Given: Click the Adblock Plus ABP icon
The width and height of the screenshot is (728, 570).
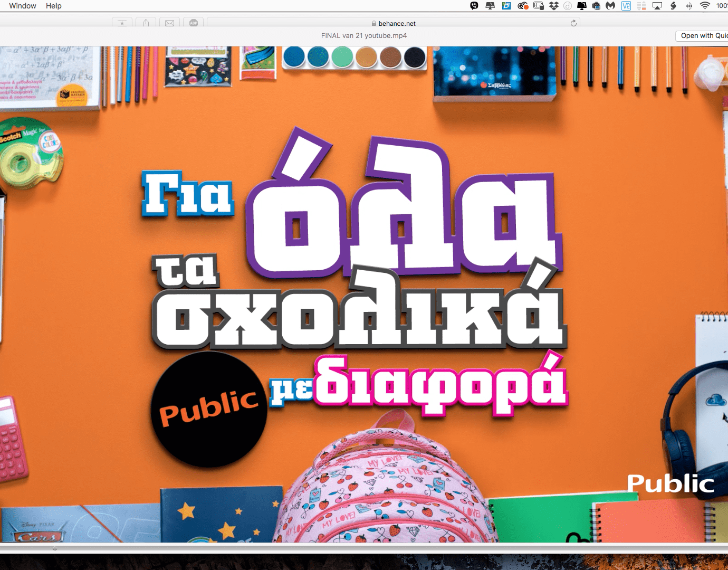Looking at the screenshot, I should (194, 23).
